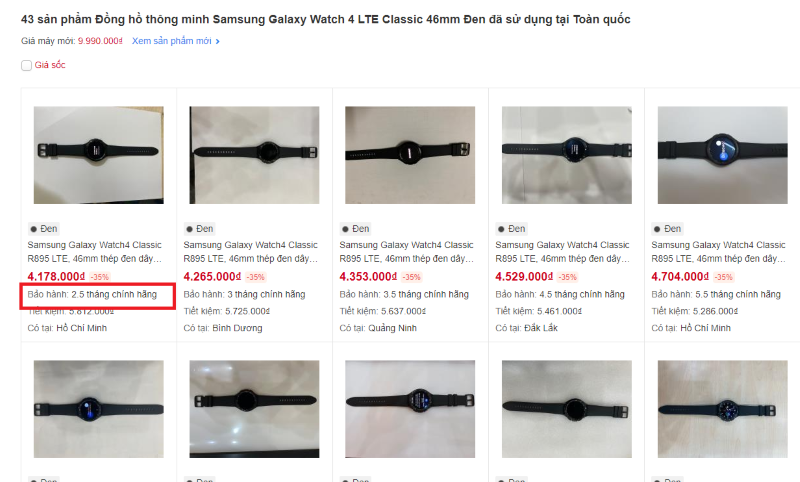
Task: Open the last watch image in the second row
Action: point(722,409)
